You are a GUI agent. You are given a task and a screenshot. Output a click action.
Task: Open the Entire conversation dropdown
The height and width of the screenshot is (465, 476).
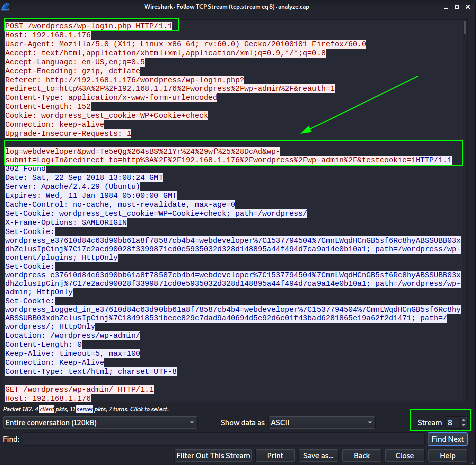[x=100, y=423]
